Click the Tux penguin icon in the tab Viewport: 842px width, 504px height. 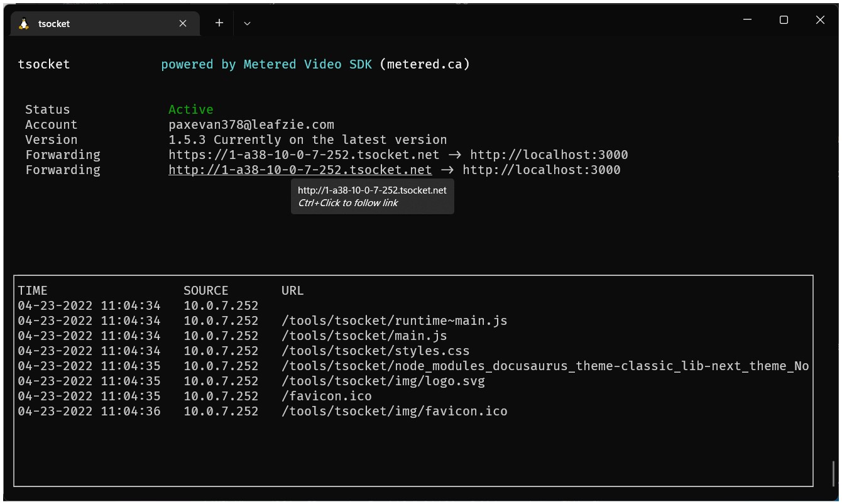click(x=24, y=24)
